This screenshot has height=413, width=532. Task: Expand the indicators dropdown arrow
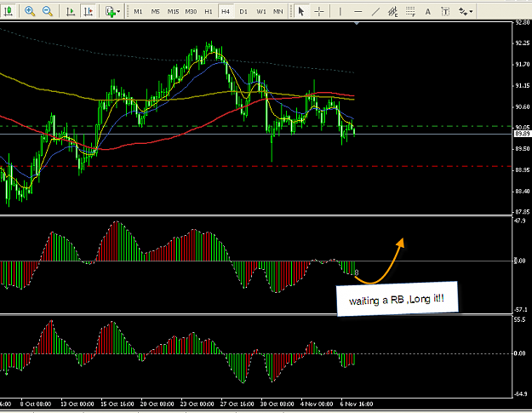click(118, 12)
